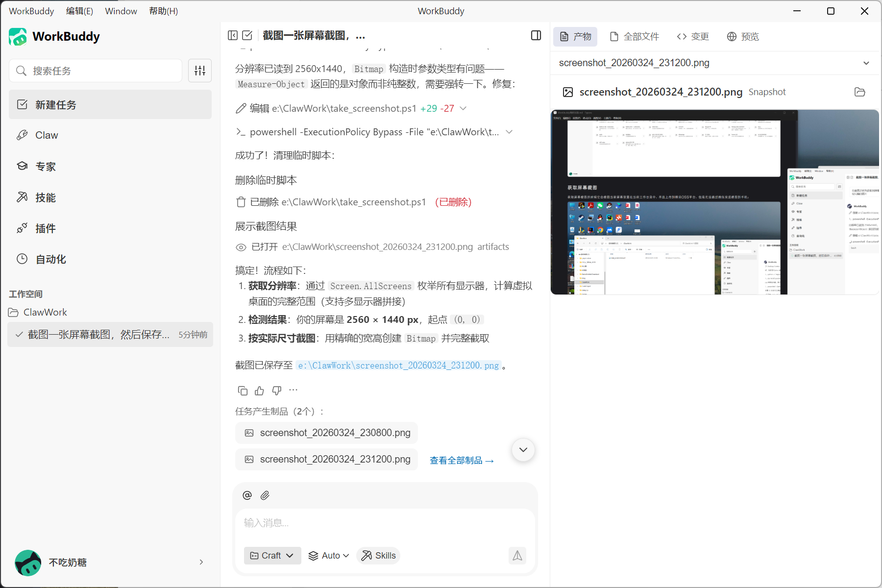
Task: Open the Auto model dropdown
Action: click(x=329, y=555)
